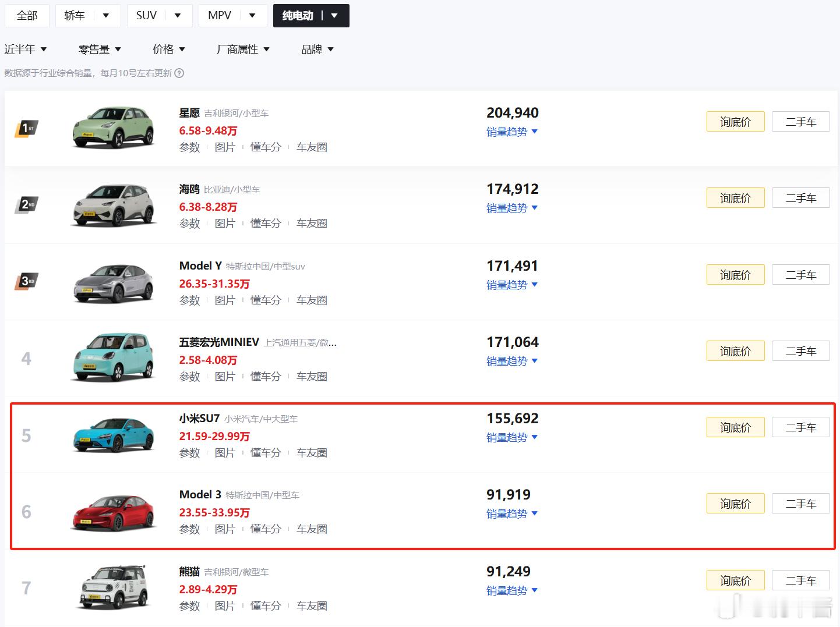Click 询底价 for Model 3
Screen dimensions: 840x627
coord(736,504)
